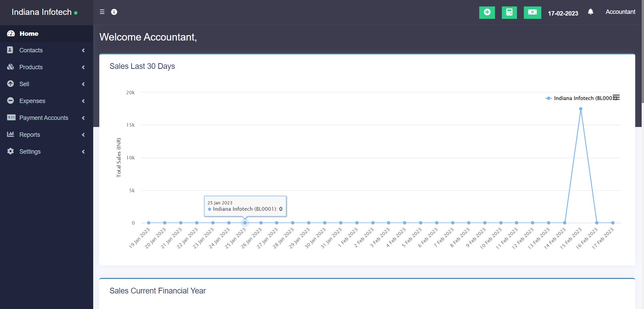The width and height of the screenshot is (644, 309).
Task: Click the Total Sales (INR) axis title
Action: (x=119, y=157)
